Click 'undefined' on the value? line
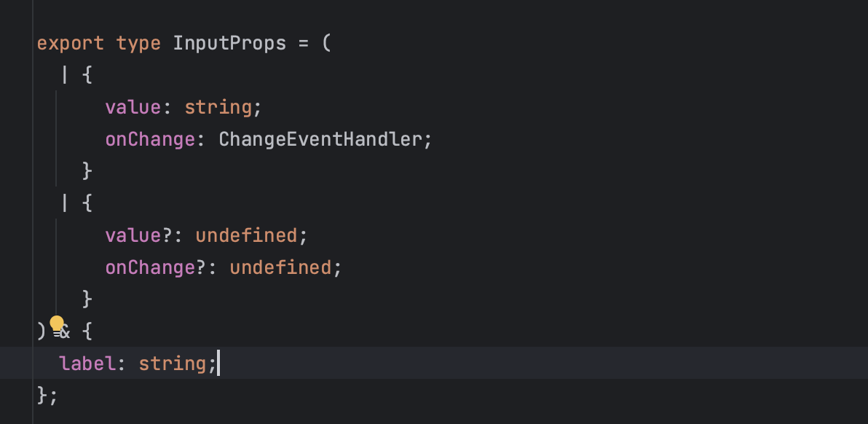Image resolution: width=868 pixels, height=424 pixels. (x=246, y=236)
